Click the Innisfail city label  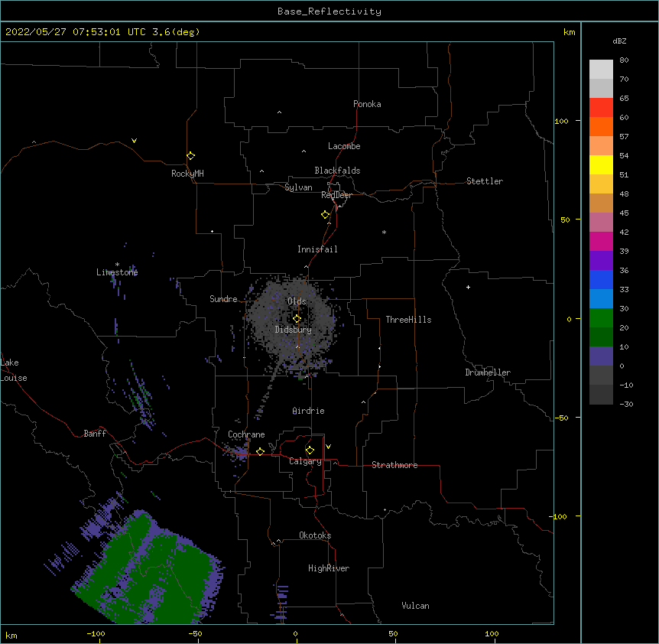coord(317,249)
